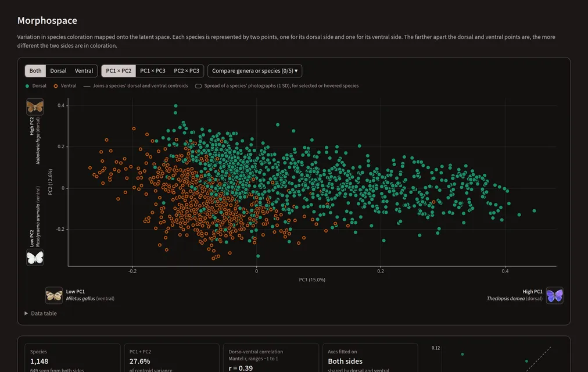Image resolution: width=588 pixels, height=372 pixels.
Task: Click the spread ellipse legend icon
Action: coord(198,86)
